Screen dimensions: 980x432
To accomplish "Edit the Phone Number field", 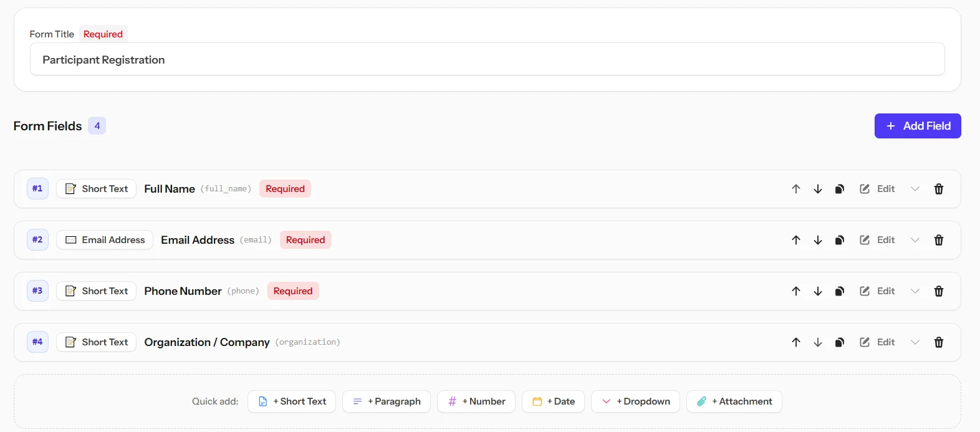I will pos(877,291).
